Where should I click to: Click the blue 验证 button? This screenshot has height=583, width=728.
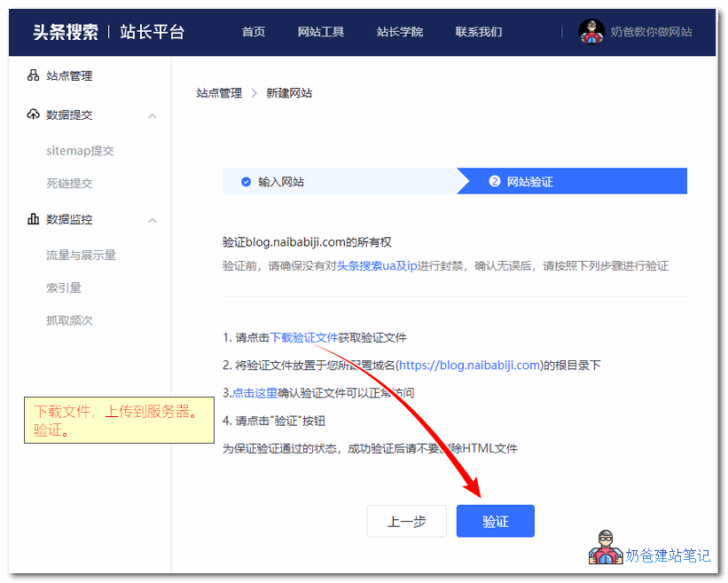495,521
